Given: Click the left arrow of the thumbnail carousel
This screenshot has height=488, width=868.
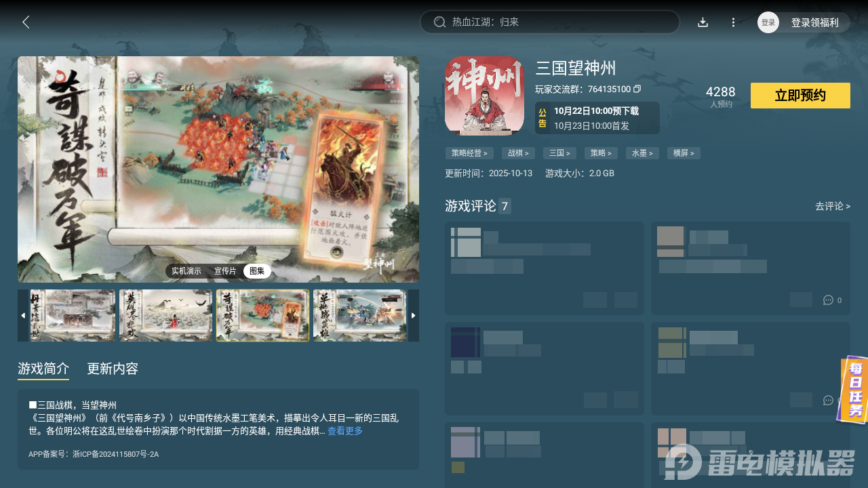Looking at the screenshot, I should pos(22,315).
